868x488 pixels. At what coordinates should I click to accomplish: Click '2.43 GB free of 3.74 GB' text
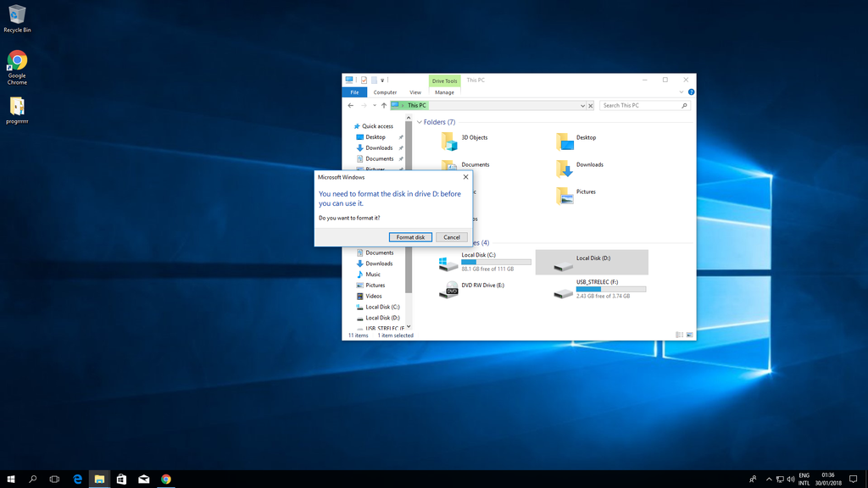coord(603,296)
